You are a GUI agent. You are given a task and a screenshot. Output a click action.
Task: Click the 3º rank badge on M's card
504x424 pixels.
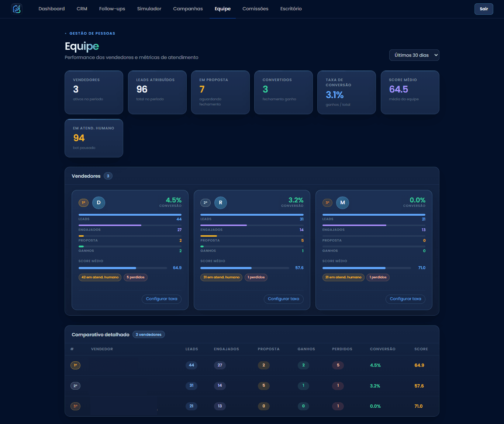pyautogui.click(x=327, y=202)
